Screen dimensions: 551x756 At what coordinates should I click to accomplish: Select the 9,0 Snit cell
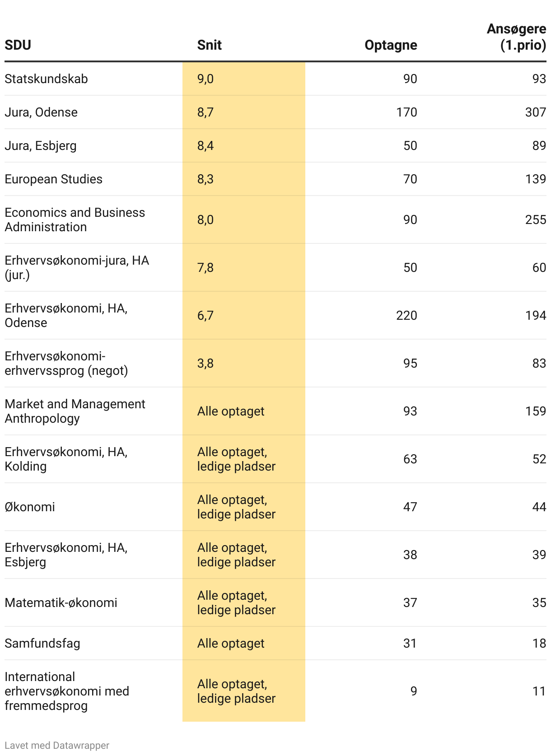205,79
